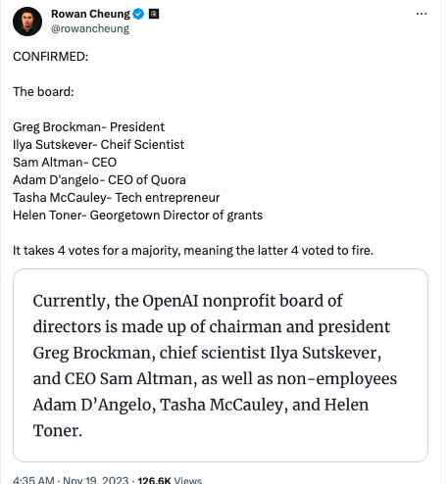The image size is (448, 484).
Task: Open the embedded OpenAI board quote image
Action: pyautogui.click(x=221, y=365)
